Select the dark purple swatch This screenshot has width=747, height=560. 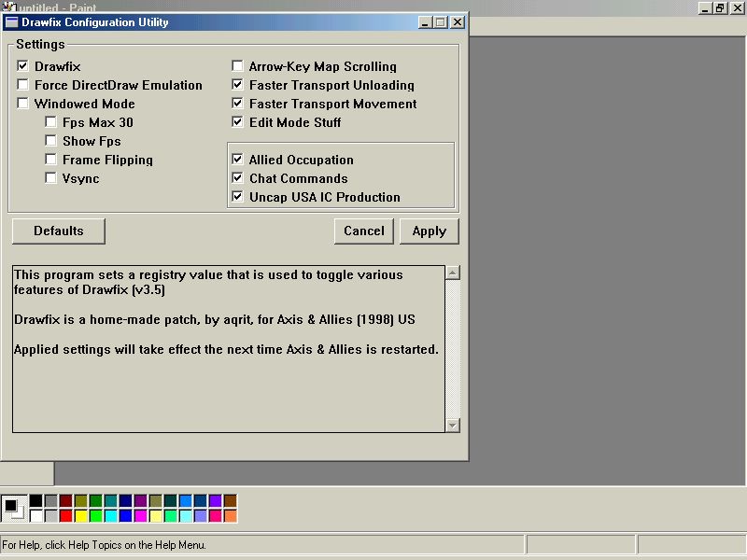click(x=141, y=500)
